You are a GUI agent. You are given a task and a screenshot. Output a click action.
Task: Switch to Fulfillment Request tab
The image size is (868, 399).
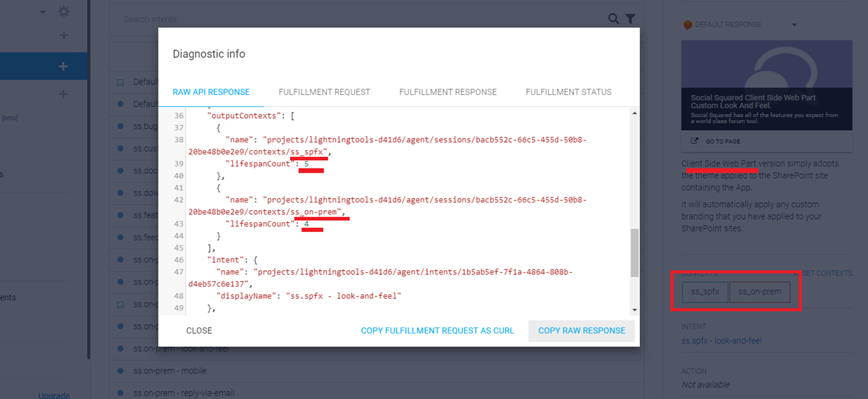[x=324, y=92]
